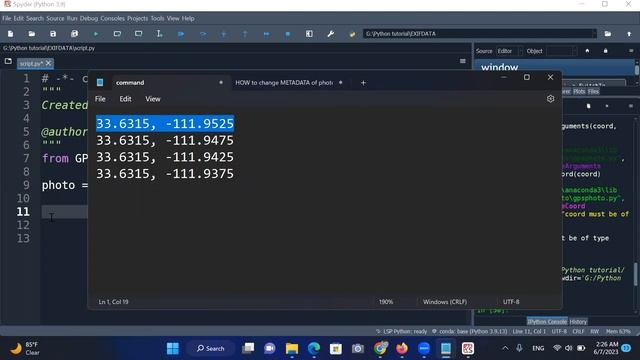Run cell and advance icon in Spyder
The height and width of the screenshot is (360, 640).
(138, 34)
